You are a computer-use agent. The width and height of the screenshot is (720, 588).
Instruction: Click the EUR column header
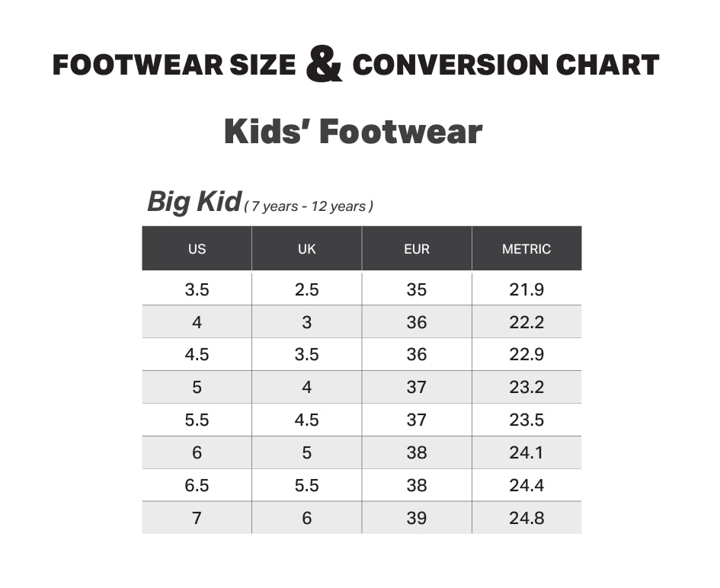click(417, 248)
